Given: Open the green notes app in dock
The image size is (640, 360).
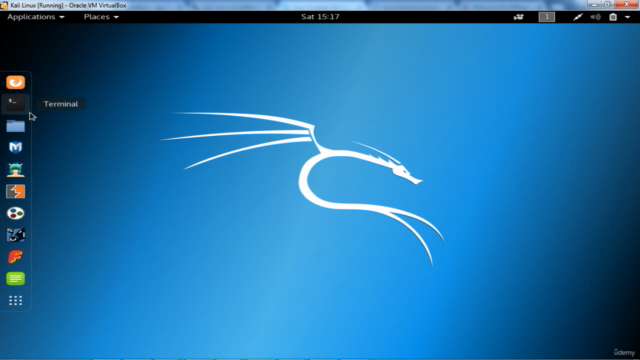Looking at the screenshot, I should click(x=16, y=279).
